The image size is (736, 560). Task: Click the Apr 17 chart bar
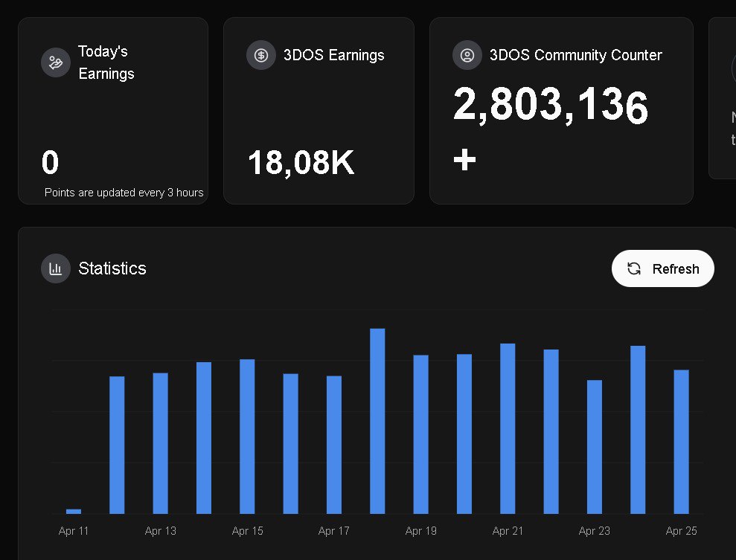pos(334,445)
